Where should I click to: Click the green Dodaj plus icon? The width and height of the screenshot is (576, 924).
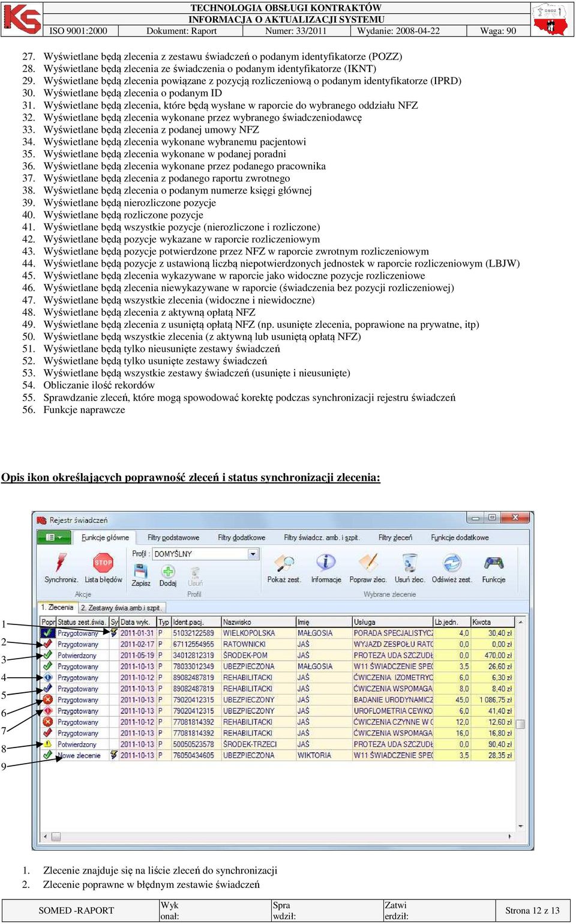(168, 571)
